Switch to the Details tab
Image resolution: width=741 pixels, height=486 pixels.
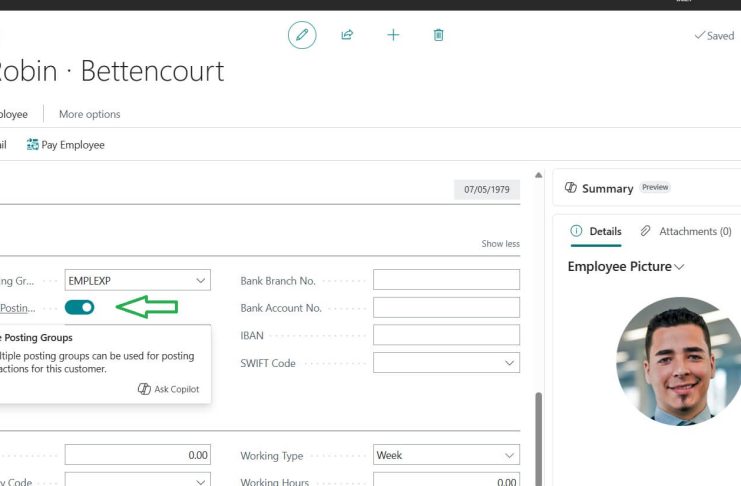(596, 231)
